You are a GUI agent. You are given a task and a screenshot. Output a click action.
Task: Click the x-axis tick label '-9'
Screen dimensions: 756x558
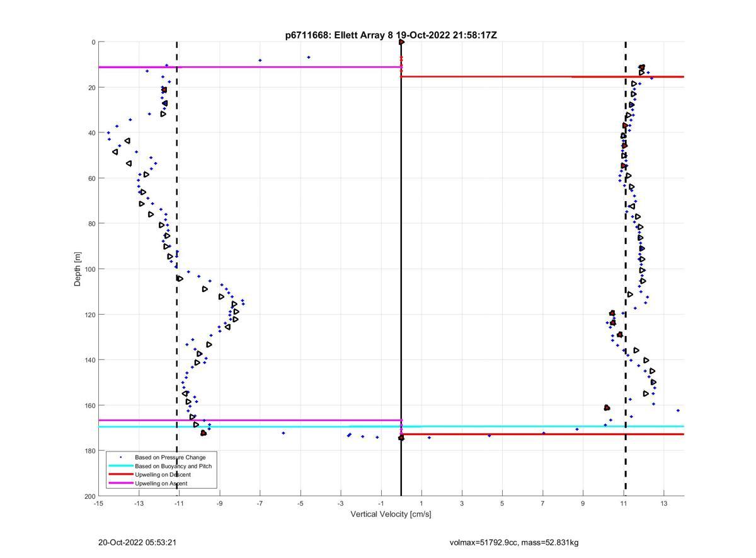[x=219, y=503]
